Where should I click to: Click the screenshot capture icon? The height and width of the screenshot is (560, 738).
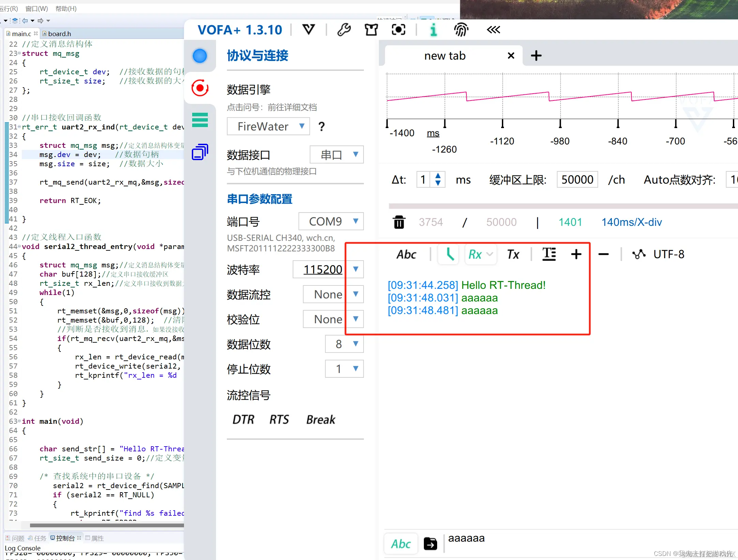(398, 30)
